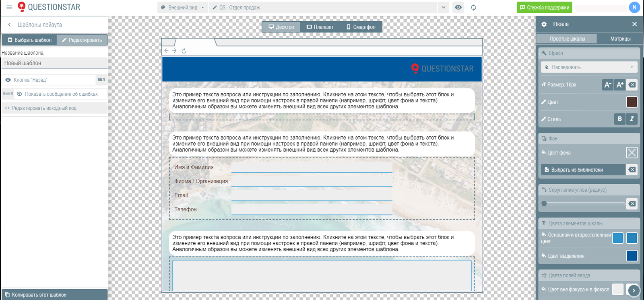Expand the survey selector chevron in the top bar
The image size is (644, 300).
coord(443,7)
